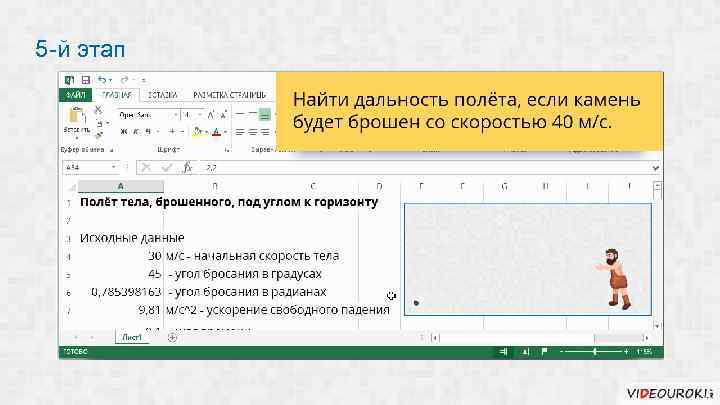This screenshot has width=720, height=405.
Task: Toggle italic (К) formatting
Action: [x=136, y=132]
